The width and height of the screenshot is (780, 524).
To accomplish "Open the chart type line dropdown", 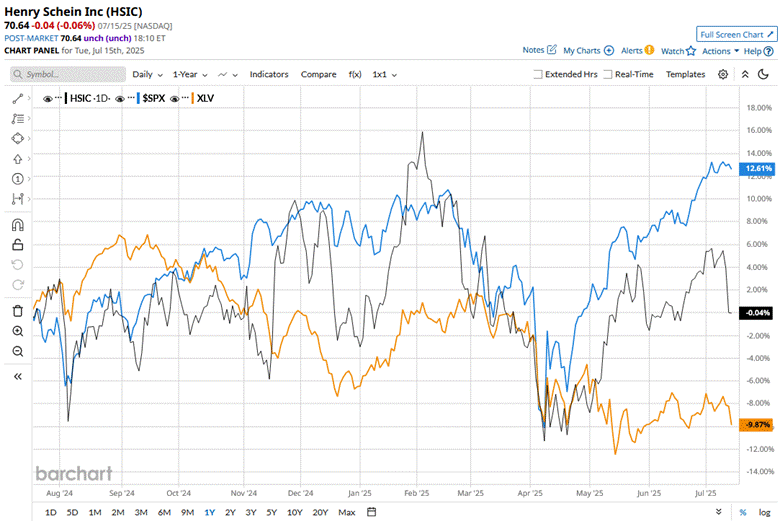I will (228, 74).
